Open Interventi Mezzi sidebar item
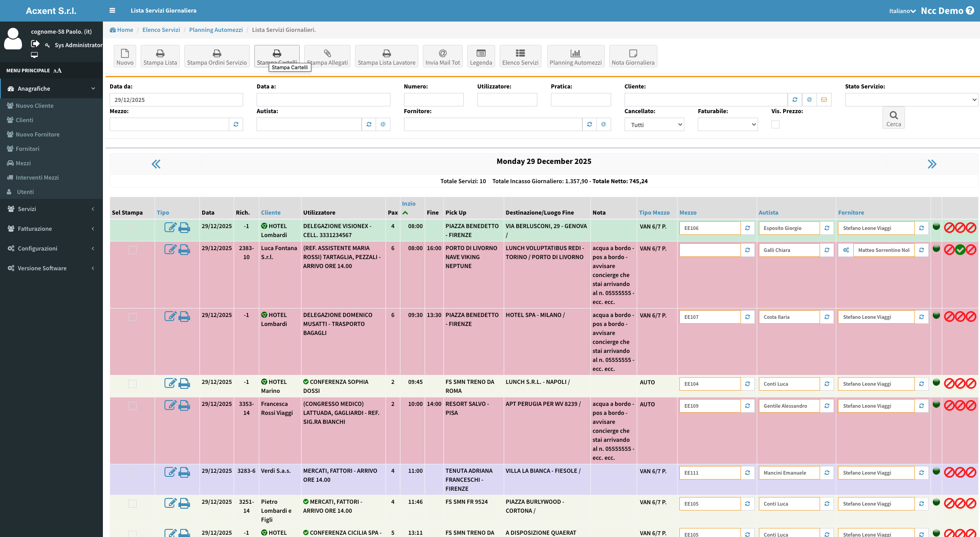 37,177
